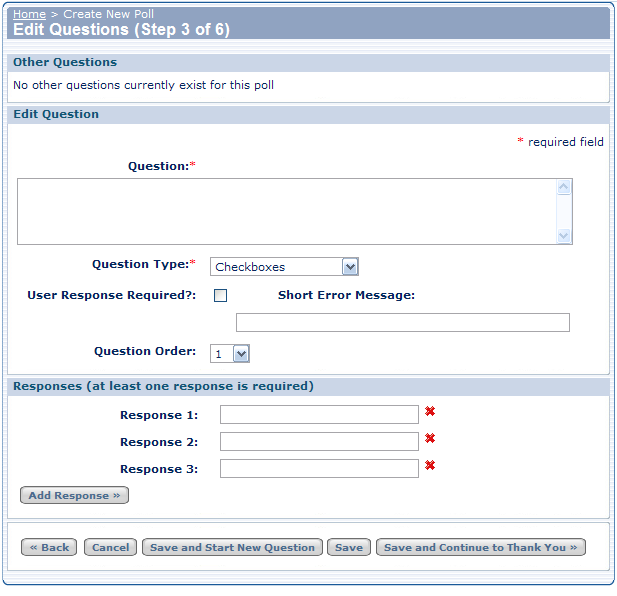617x596 pixels.
Task: Click Save and Continue to Thank You
Action: pyautogui.click(x=480, y=547)
